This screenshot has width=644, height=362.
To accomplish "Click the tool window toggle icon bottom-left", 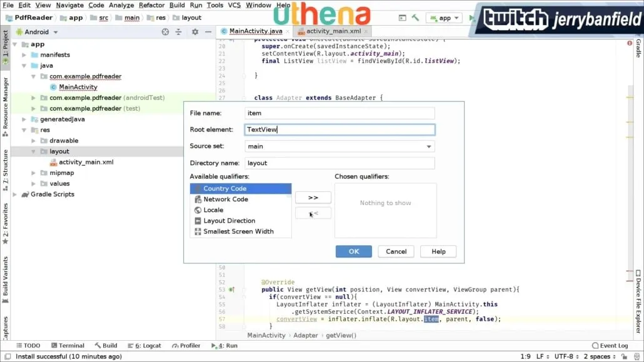I will pos(8,356).
